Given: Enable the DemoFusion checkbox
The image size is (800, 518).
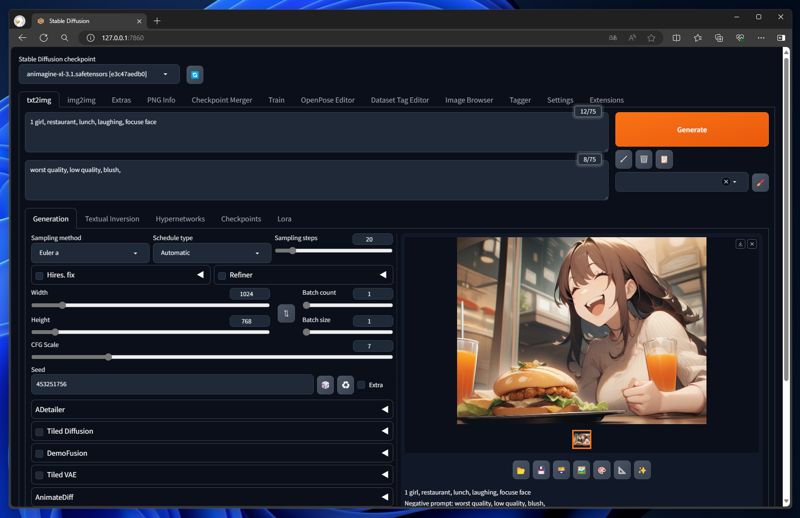Looking at the screenshot, I should click(39, 454).
